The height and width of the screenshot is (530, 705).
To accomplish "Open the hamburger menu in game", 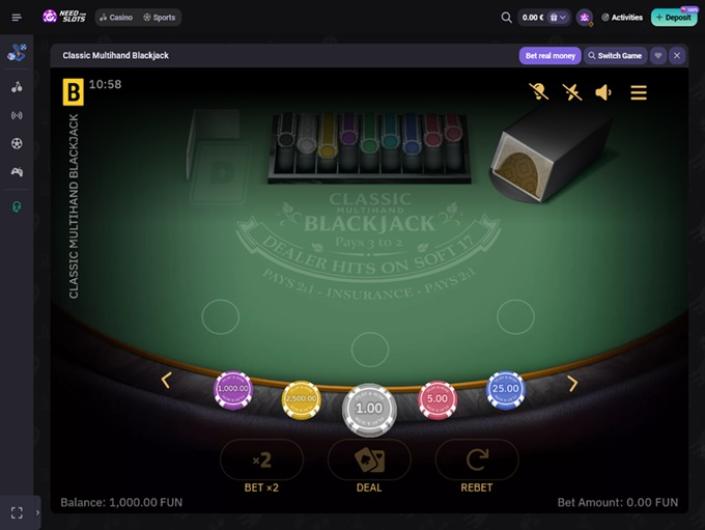I will coord(638,93).
